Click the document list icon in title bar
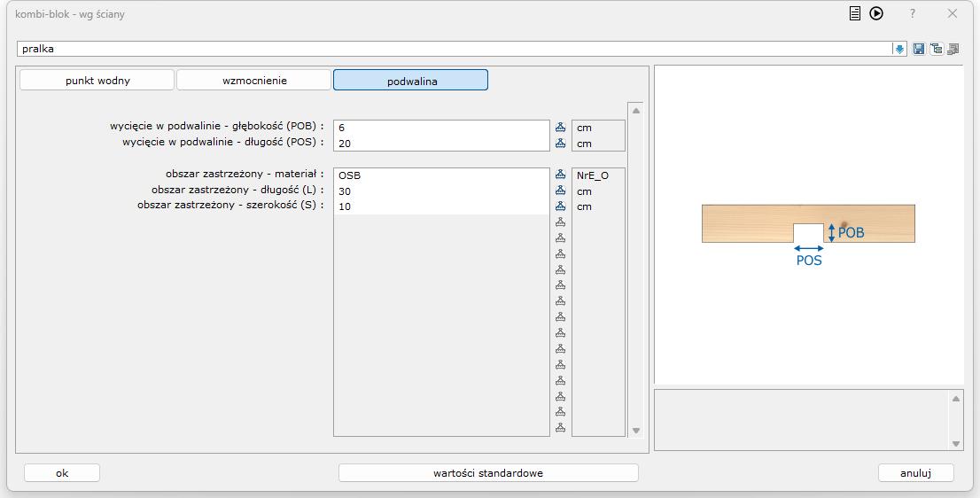Viewport: 980px width, 498px height. (854, 13)
